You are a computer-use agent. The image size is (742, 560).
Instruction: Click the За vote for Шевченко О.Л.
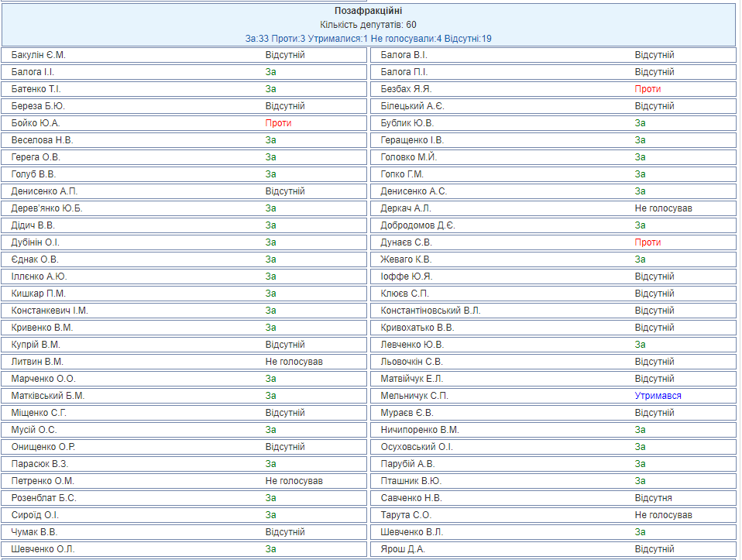coord(270,549)
